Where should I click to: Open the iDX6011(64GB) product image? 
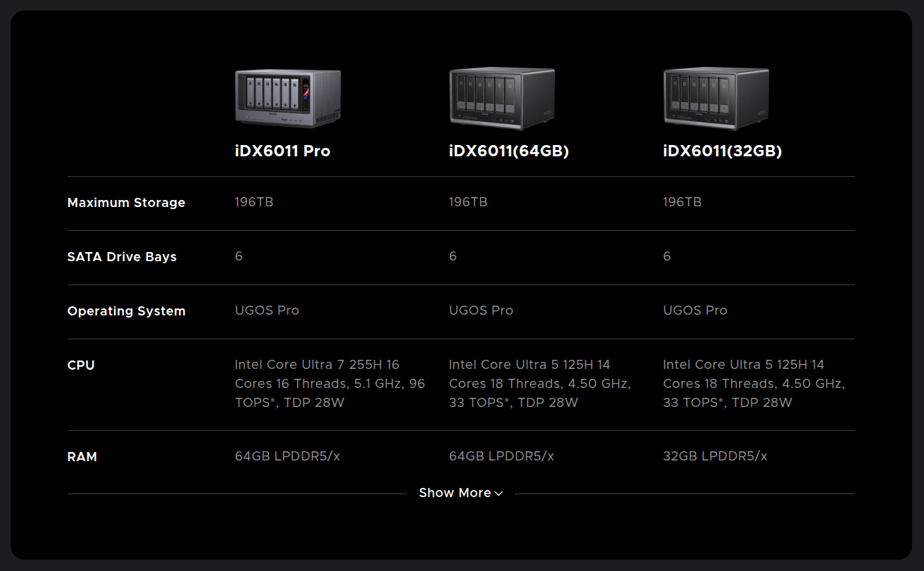(x=502, y=99)
